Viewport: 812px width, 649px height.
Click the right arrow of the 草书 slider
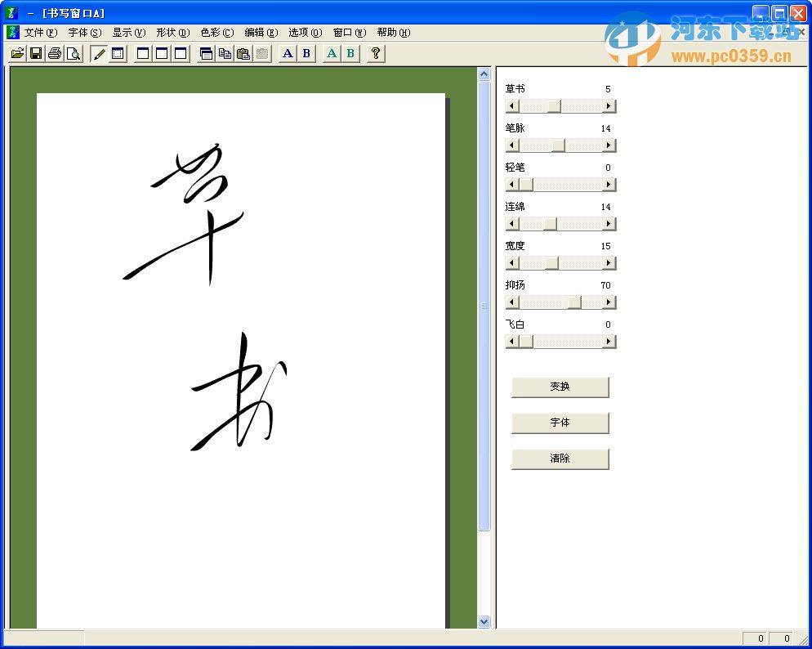[608, 105]
